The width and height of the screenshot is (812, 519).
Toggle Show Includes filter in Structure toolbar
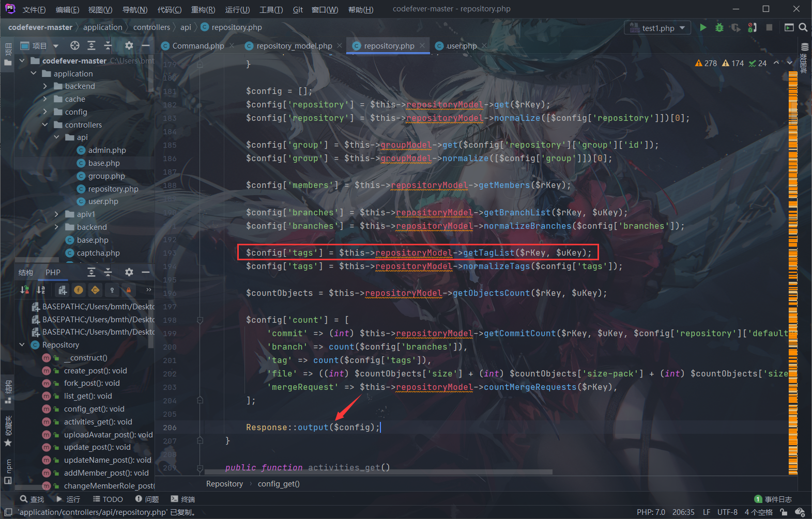point(63,290)
